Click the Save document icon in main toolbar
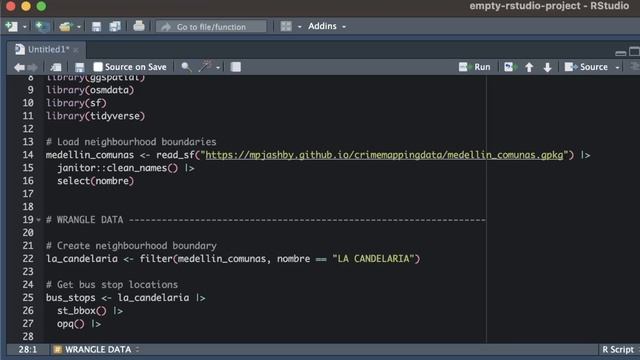This screenshot has width=640, height=360. pos(96,27)
